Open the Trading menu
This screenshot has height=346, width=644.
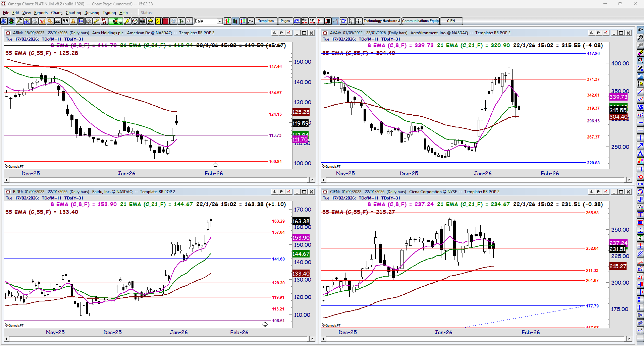click(109, 13)
